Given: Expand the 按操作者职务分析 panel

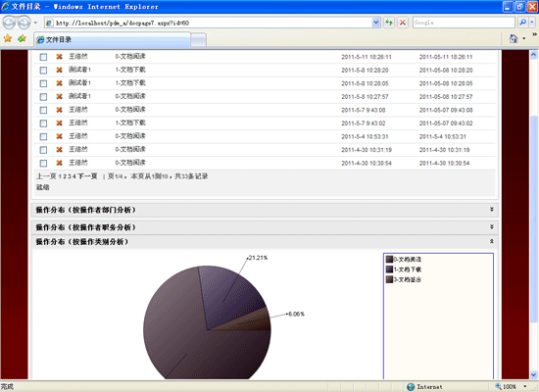Looking at the screenshot, I should tap(492, 227).
